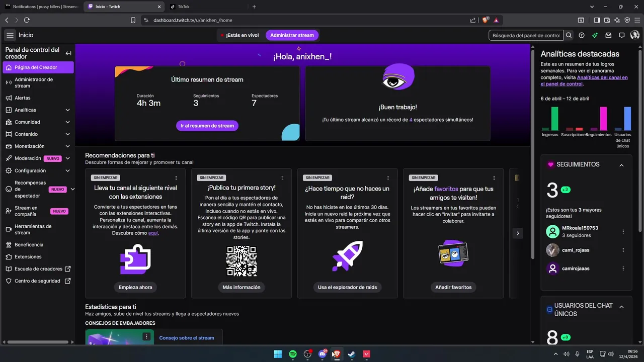Open Extensiones in the sidebar
The width and height of the screenshot is (644, 362).
click(38, 257)
